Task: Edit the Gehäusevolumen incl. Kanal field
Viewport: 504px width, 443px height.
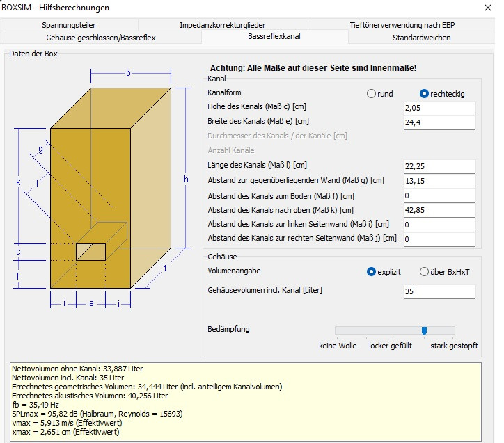Action: pos(439,291)
